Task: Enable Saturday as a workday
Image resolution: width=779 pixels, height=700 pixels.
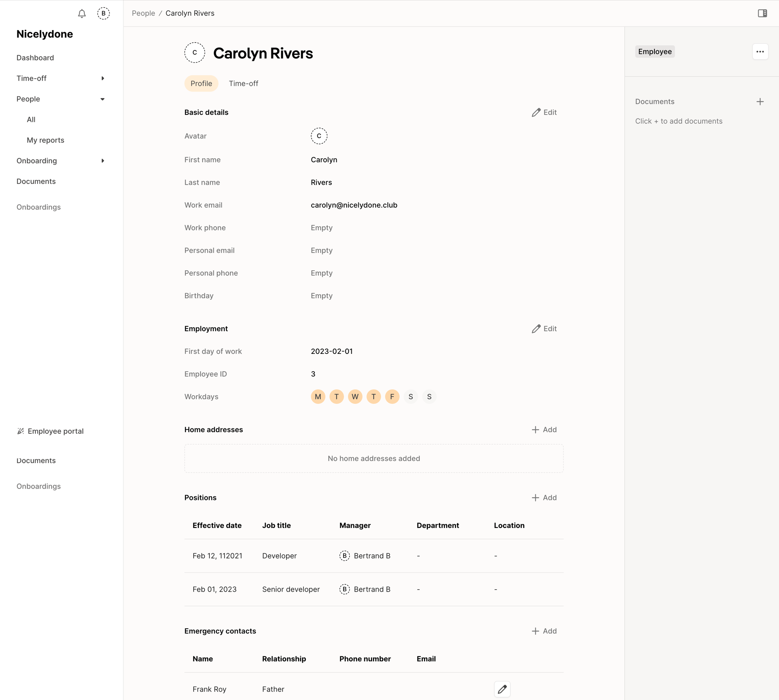Action: click(x=411, y=396)
